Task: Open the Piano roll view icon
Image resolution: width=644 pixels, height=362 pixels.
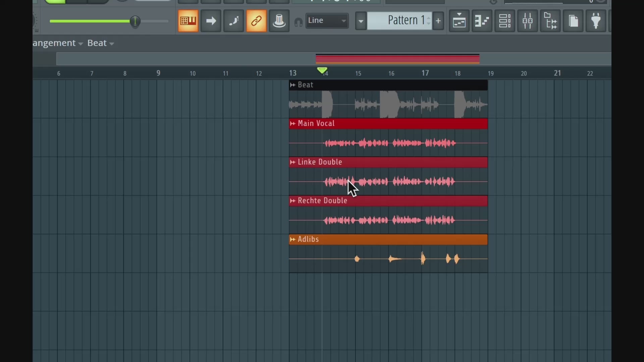Action: 482,21
